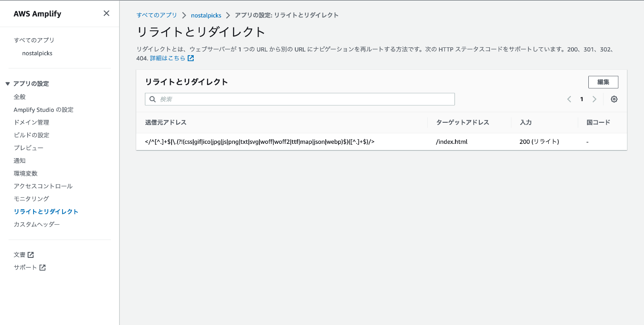644x325 pixels.
Task: Open 詳細はこちら link
Action: pos(168,58)
